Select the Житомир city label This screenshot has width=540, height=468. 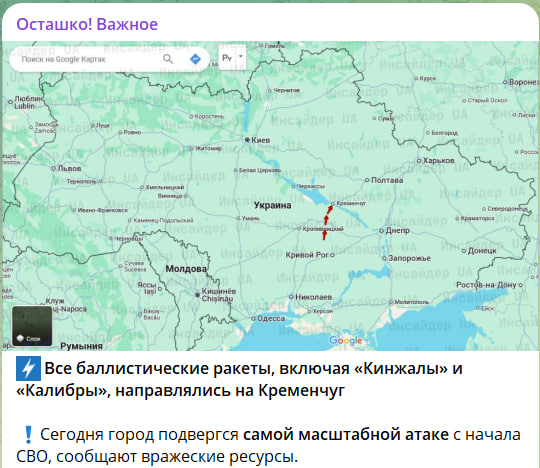coord(209,148)
